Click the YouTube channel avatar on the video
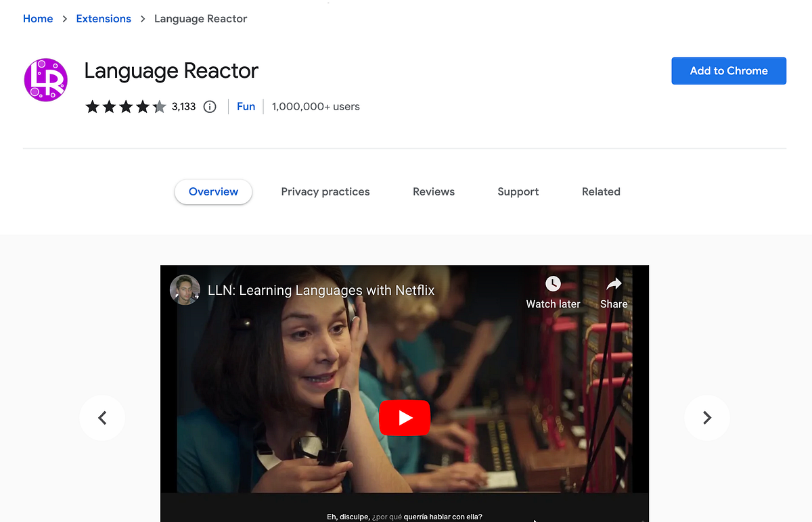 184,289
